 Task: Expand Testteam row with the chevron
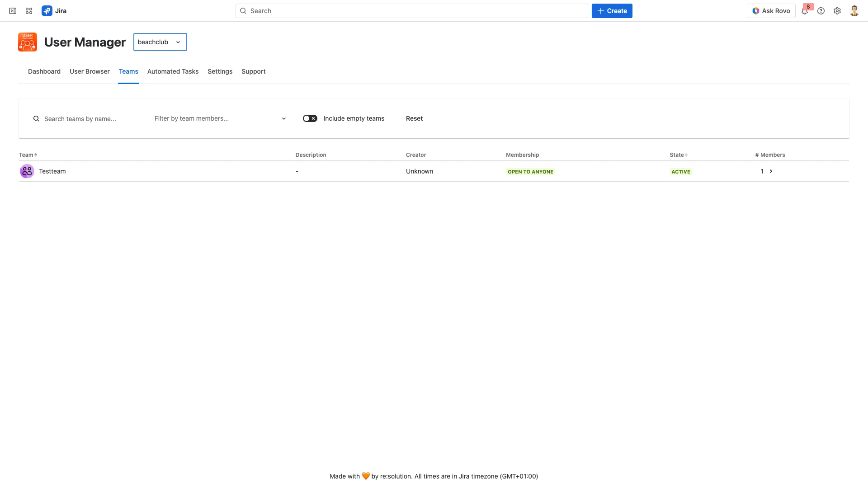click(x=771, y=171)
